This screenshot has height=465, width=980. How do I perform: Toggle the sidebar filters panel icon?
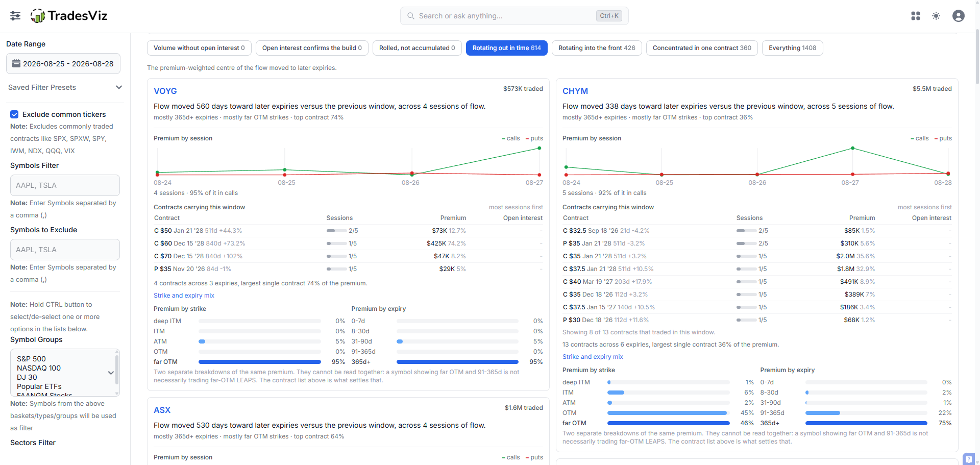click(15, 16)
